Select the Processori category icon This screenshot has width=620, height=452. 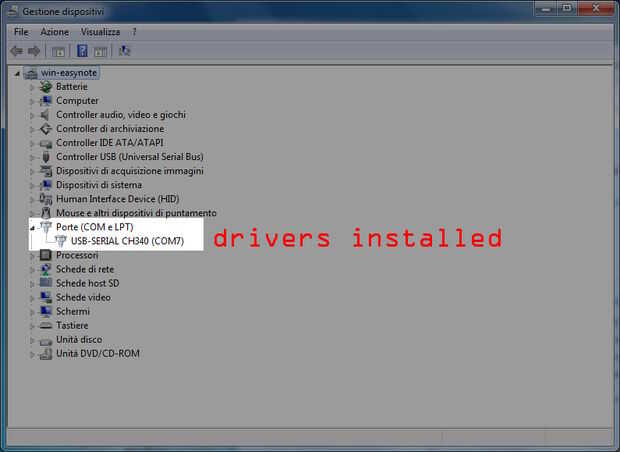(x=46, y=255)
